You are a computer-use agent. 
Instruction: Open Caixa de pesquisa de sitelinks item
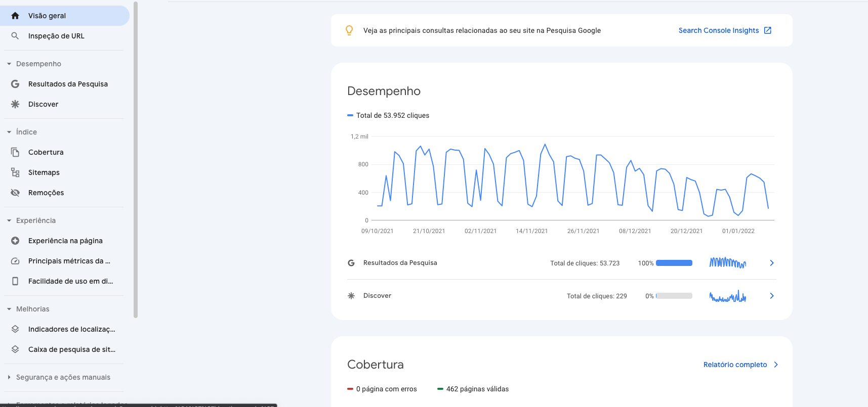[65, 349]
